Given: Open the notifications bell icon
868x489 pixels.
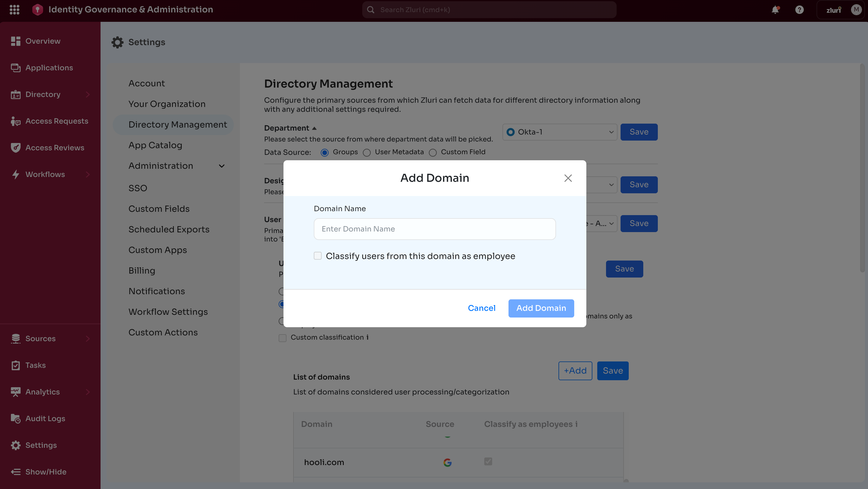Looking at the screenshot, I should tap(776, 9).
